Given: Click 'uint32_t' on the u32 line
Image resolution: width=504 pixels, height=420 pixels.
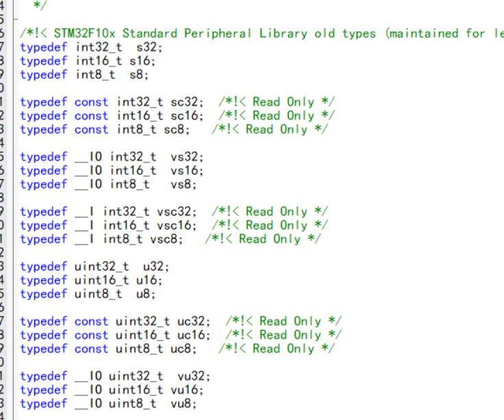Looking at the screenshot, I should [x=101, y=267].
